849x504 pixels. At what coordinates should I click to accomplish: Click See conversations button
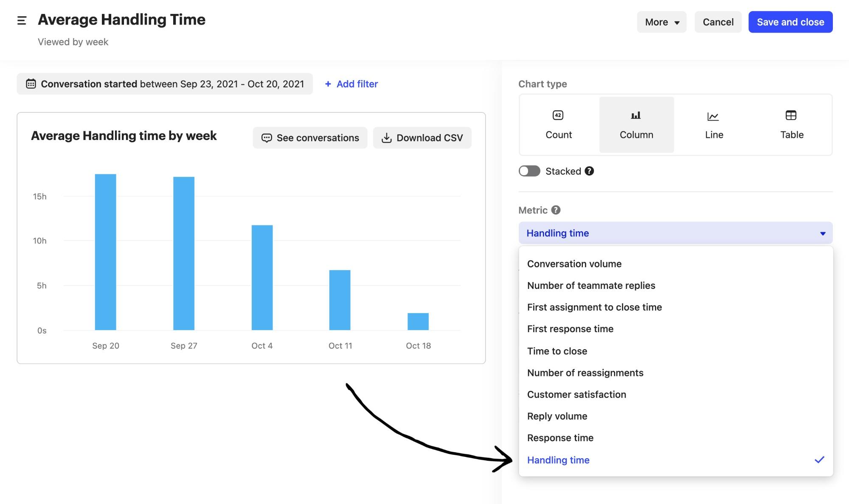[310, 138]
